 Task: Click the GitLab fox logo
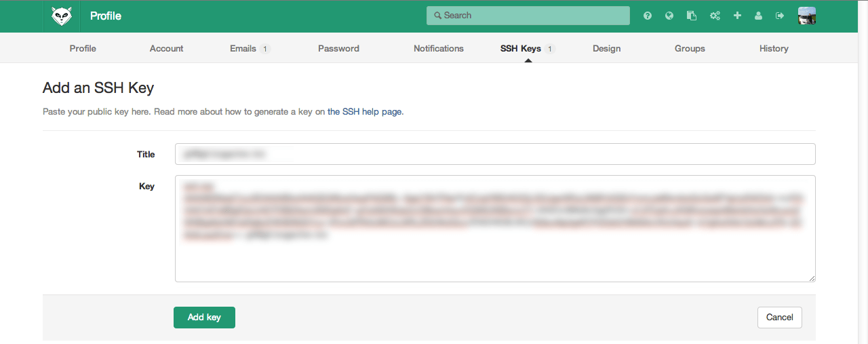[x=62, y=16]
